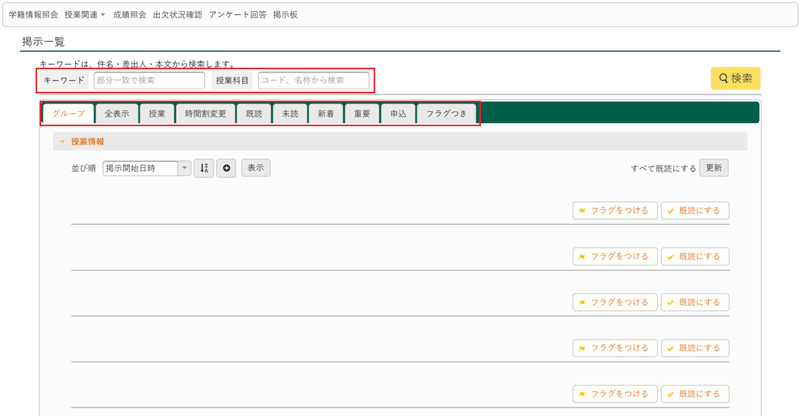This screenshot has height=416, width=800.
Task: Switch to the 新着 tab
Action: (326, 114)
